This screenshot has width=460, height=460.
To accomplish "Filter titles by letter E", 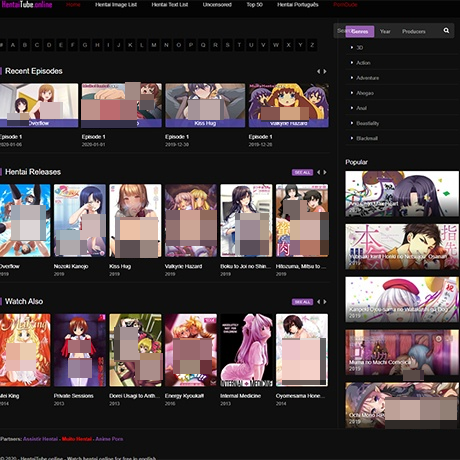I will click(61, 45).
